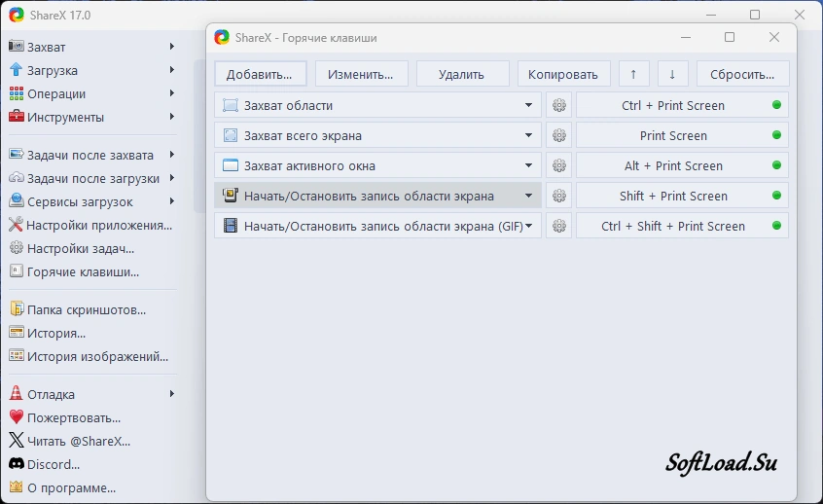Open the Задачи после захвата menu
The width and height of the screenshot is (823, 504).
91,155
